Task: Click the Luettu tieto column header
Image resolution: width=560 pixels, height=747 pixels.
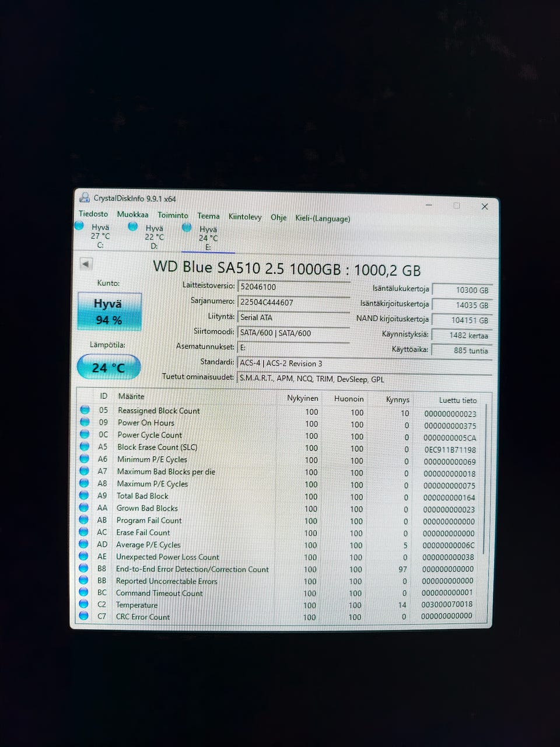Action: click(x=457, y=400)
